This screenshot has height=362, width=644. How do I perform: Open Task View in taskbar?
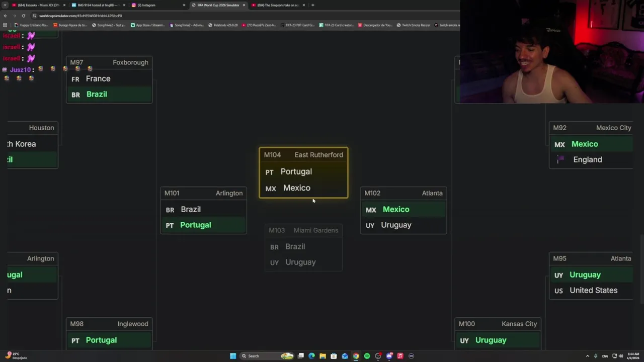[301, 356]
